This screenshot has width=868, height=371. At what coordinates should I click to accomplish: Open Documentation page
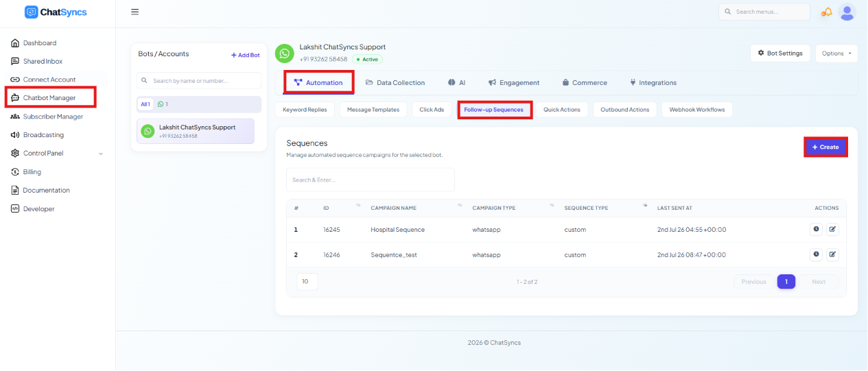tap(46, 191)
